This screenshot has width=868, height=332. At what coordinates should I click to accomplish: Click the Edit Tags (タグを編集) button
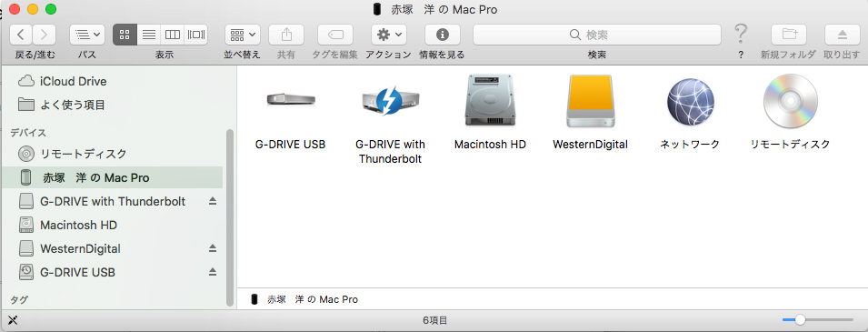pyautogui.click(x=334, y=35)
